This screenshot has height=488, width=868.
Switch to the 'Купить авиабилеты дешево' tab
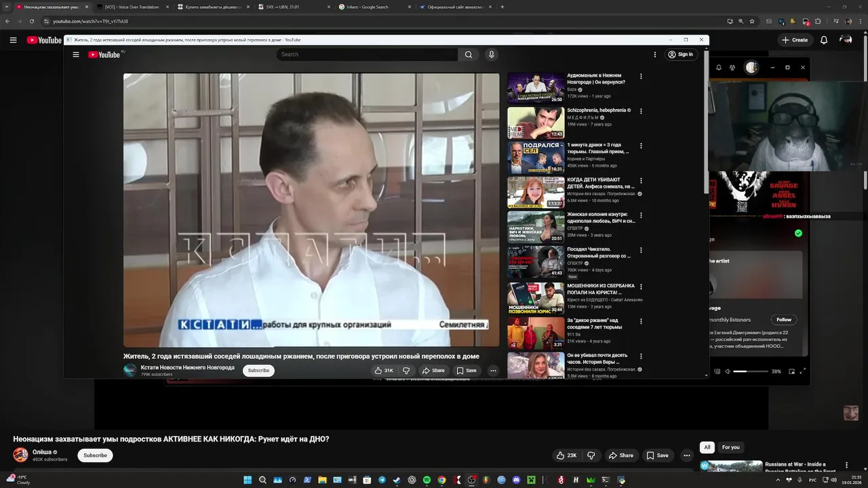pos(213,7)
